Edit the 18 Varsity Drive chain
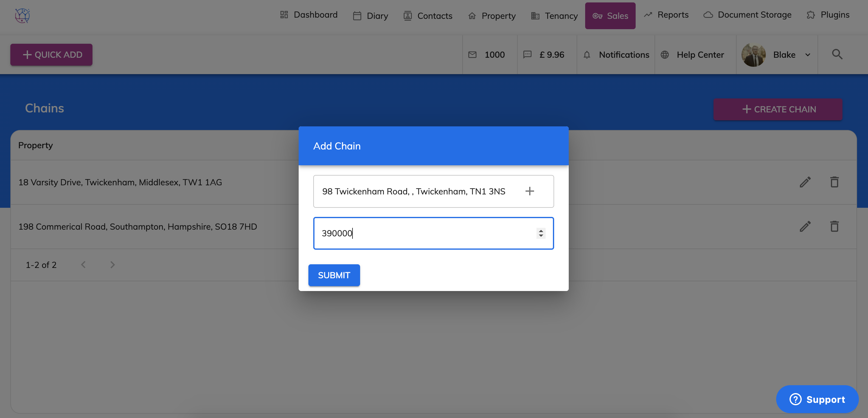This screenshot has height=418, width=868. [805, 182]
